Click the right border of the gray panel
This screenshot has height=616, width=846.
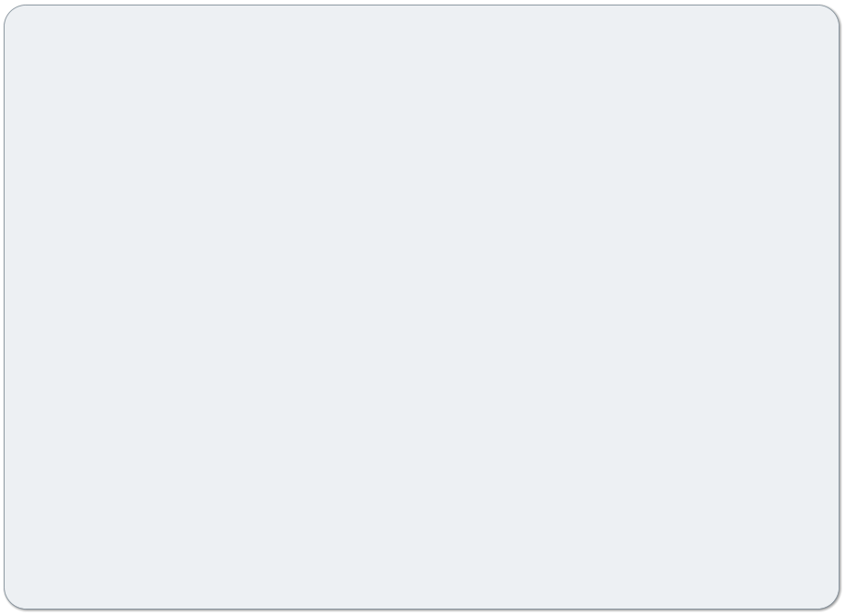coord(839,307)
